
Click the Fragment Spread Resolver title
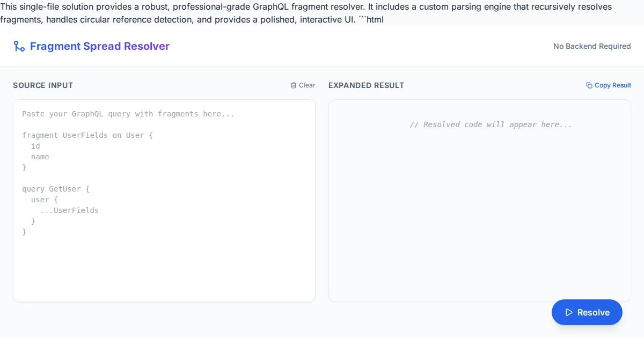(x=100, y=46)
